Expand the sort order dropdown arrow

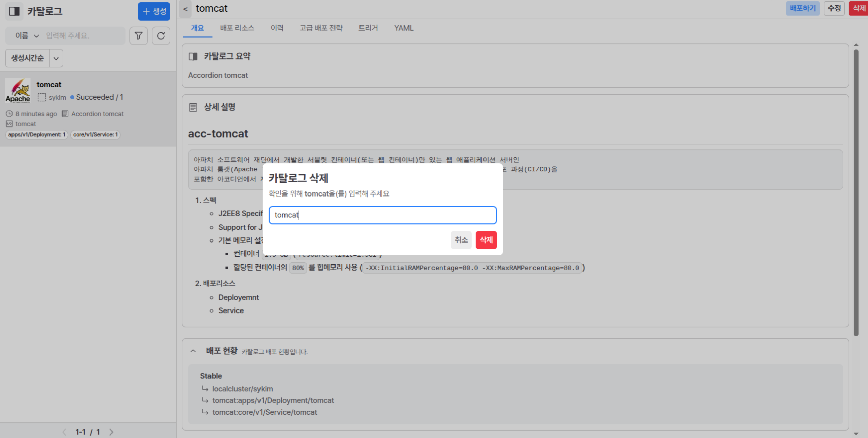tap(56, 58)
